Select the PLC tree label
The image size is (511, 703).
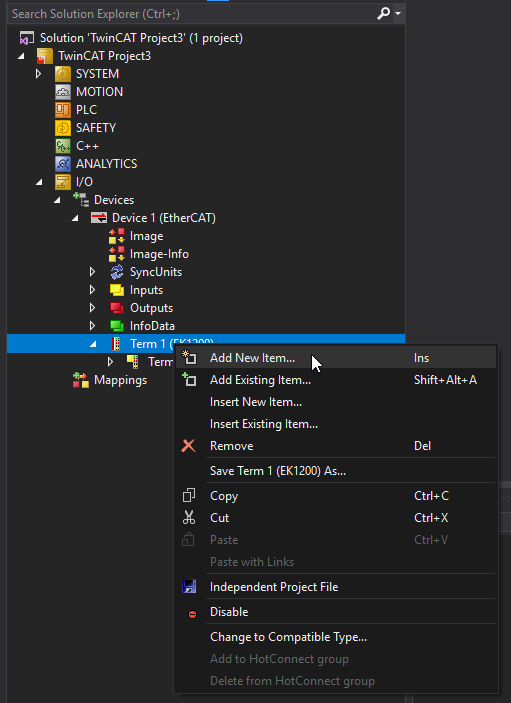pyautogui.click(x=86, y=110)
